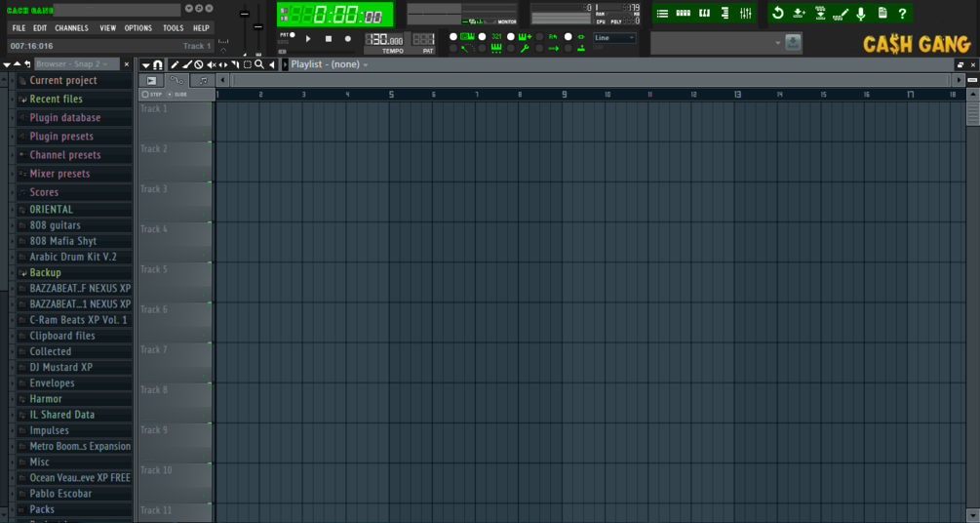Screen dimensions: 980x523
Task: Click the stop button
Action: click(x=328, y=39)
